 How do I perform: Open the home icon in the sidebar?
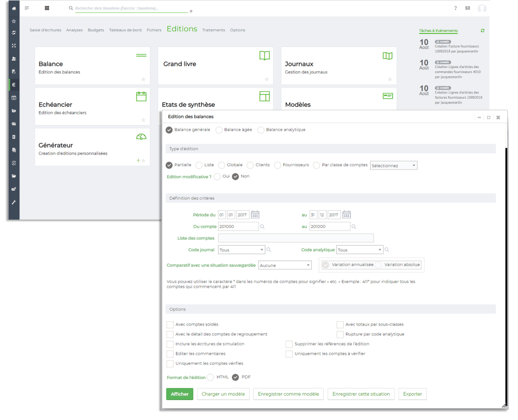14,9
